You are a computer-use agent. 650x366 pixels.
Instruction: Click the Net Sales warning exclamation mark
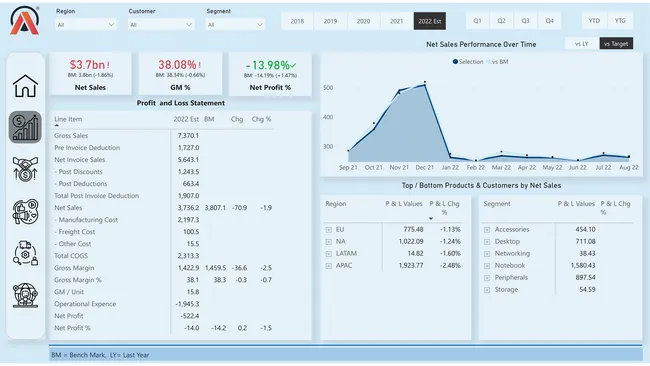coord(109,65)
